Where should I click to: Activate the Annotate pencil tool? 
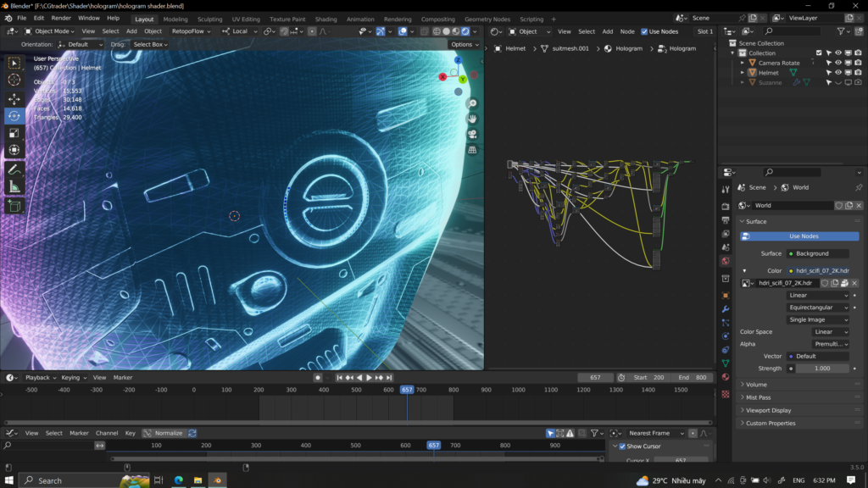tap(14, 169)
